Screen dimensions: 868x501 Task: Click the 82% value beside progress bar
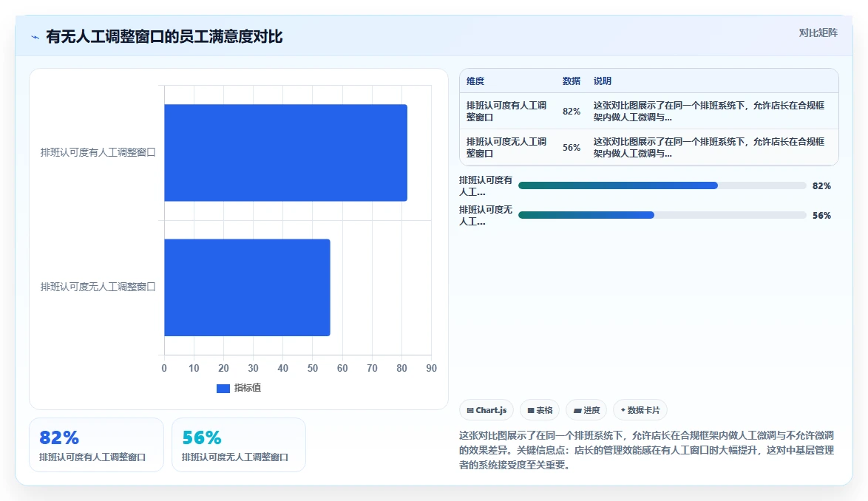tap(821, 186)
